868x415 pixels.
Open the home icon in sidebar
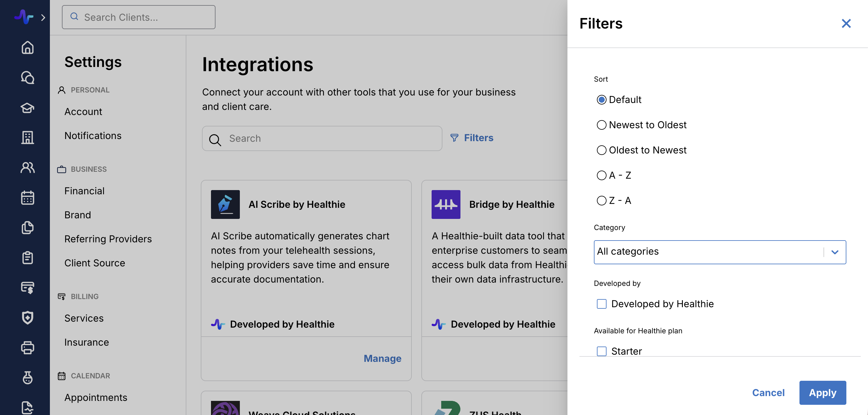27,47
